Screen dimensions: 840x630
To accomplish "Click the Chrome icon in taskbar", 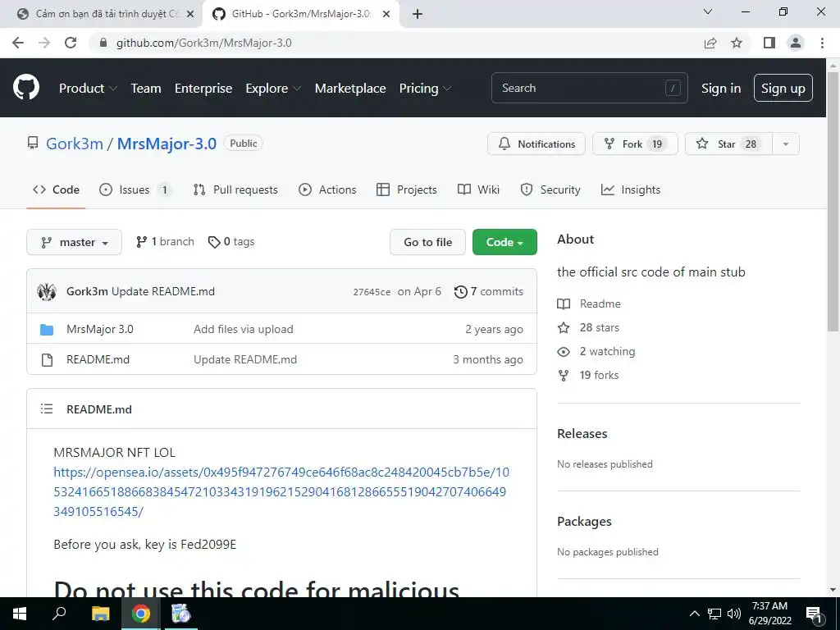I will 141,614.
